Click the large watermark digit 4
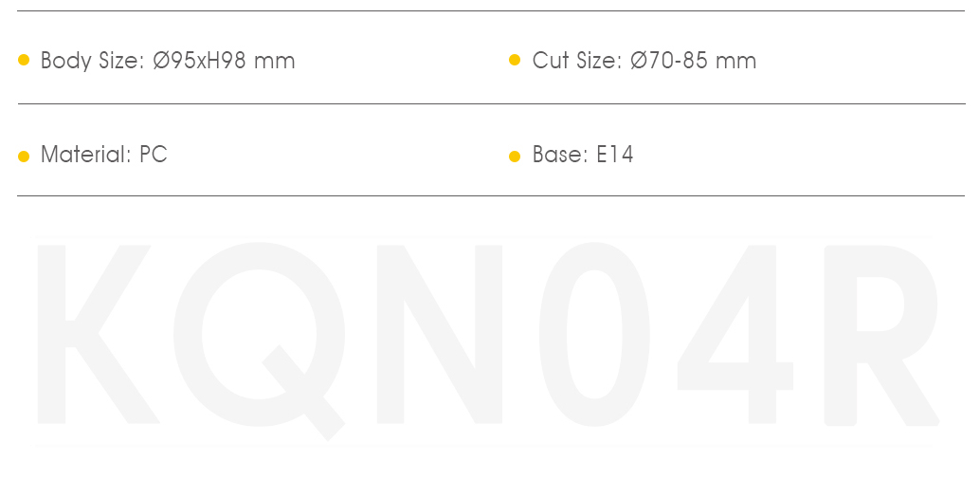Image resolution: width=980 pixels, height=480 pixels. point(735,334)
